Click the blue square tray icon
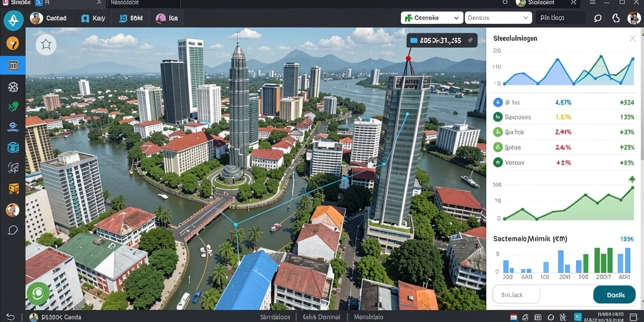This screenshot has height=322, width=644. coord(577,317)
